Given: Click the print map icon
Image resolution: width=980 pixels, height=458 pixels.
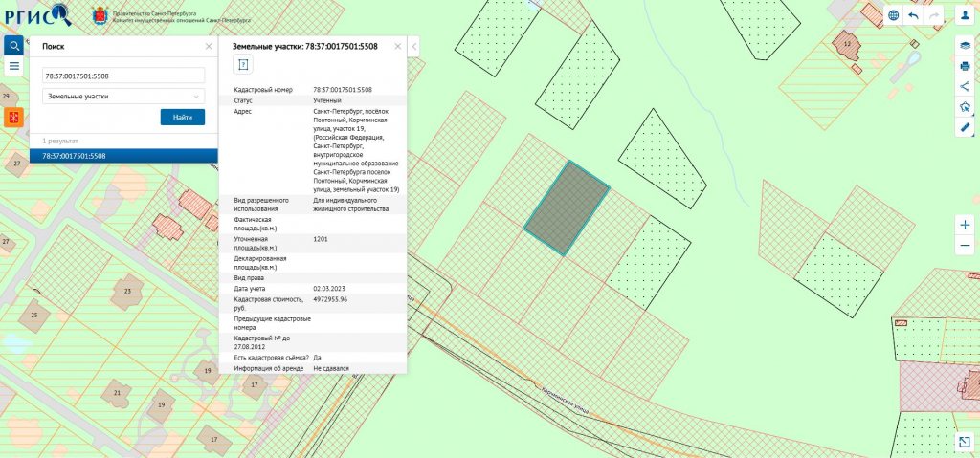Looking at the screenshot, I should 965,66.
